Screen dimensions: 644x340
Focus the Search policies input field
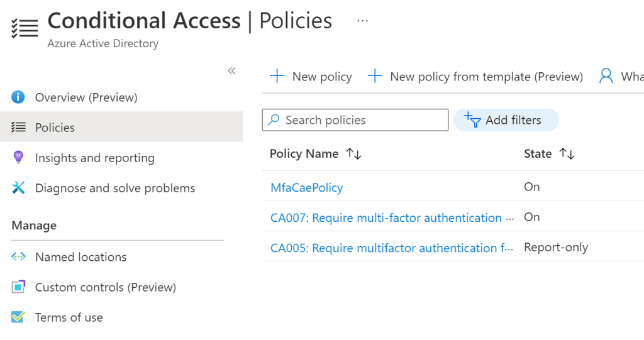362,120
